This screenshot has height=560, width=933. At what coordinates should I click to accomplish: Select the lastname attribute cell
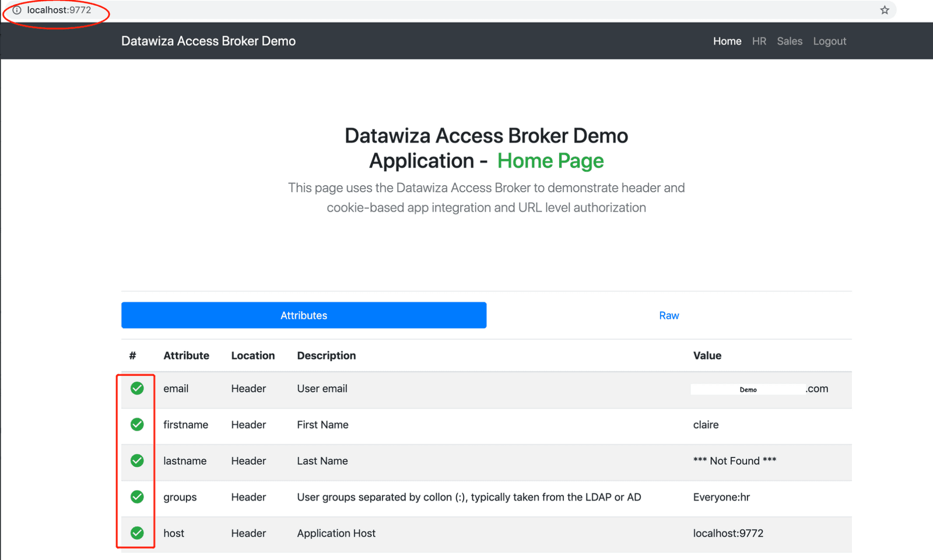pos(185,461)
